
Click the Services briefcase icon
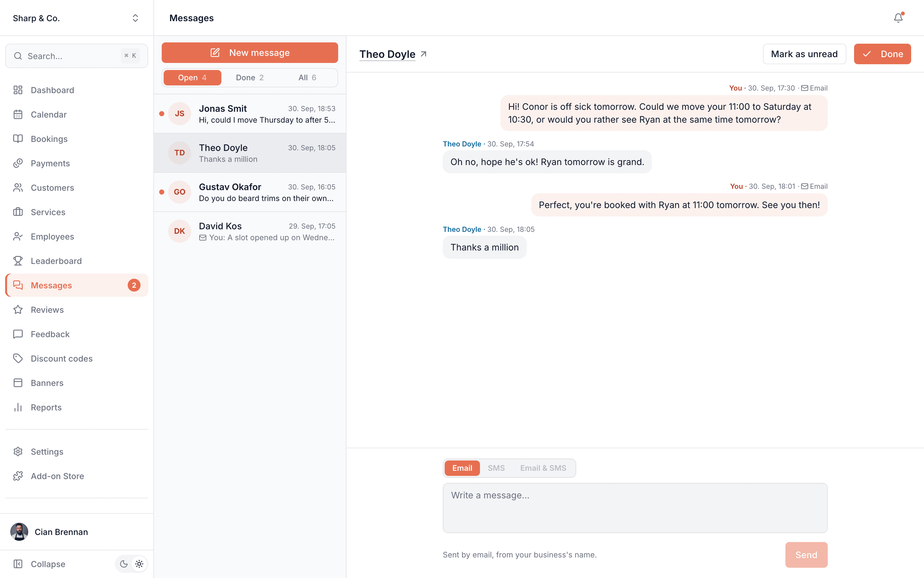(18, 212)
